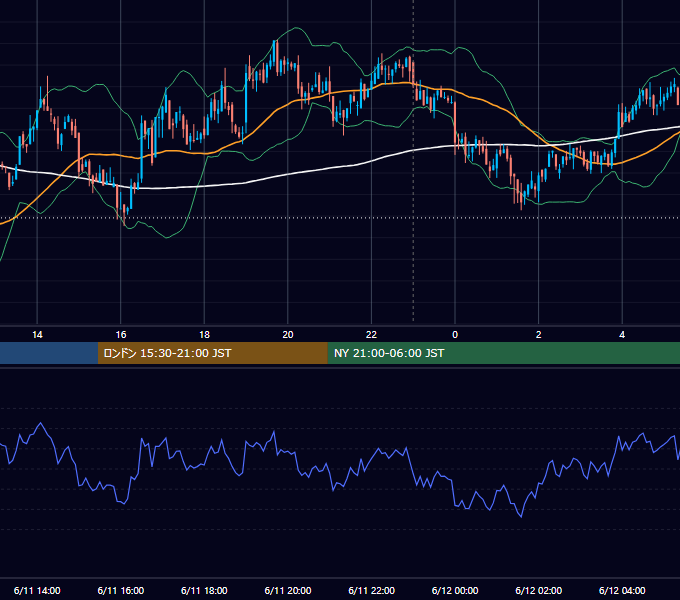
Task: Click the 6/11 16:00 date label
Action: tap(121, 590)
